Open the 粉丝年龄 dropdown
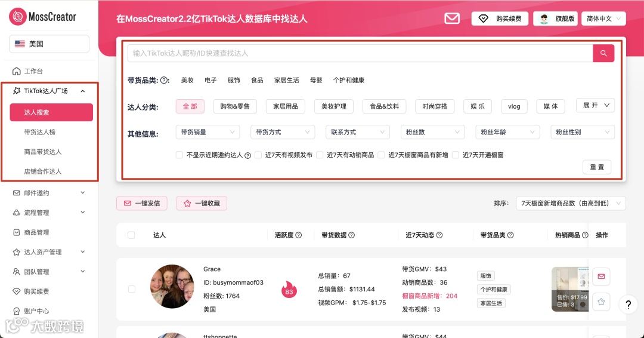 click(507, 132)
